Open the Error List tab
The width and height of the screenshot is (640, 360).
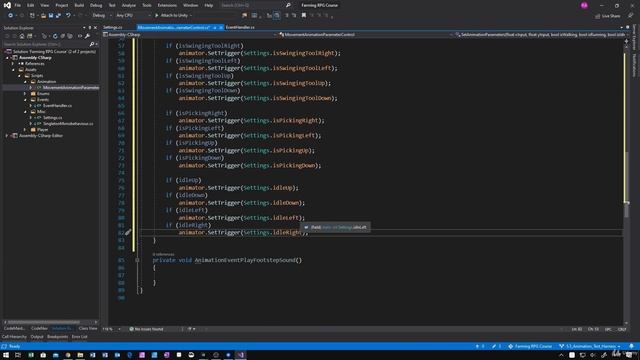point(80,337)
